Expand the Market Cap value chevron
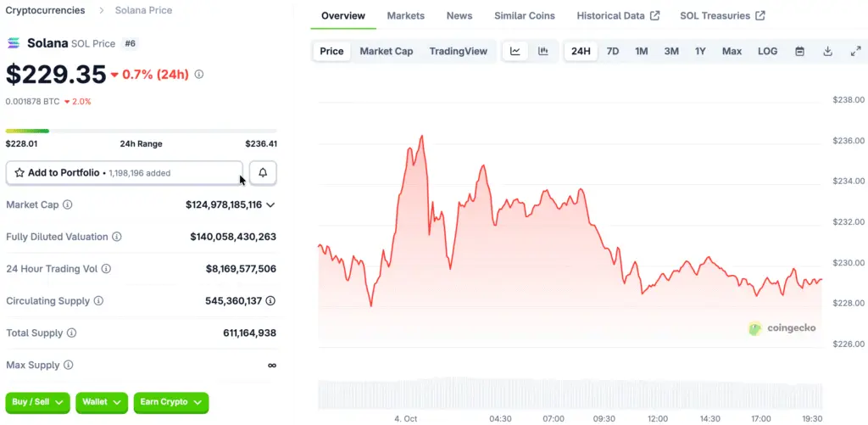Image resolution: width=868 pixels, height=425 pixels. pos(270,204)
